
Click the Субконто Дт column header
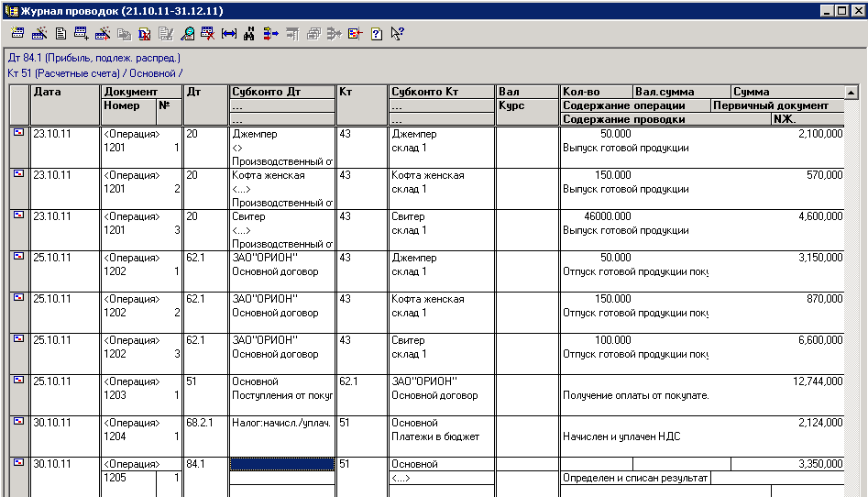click(x=282, y=92)
